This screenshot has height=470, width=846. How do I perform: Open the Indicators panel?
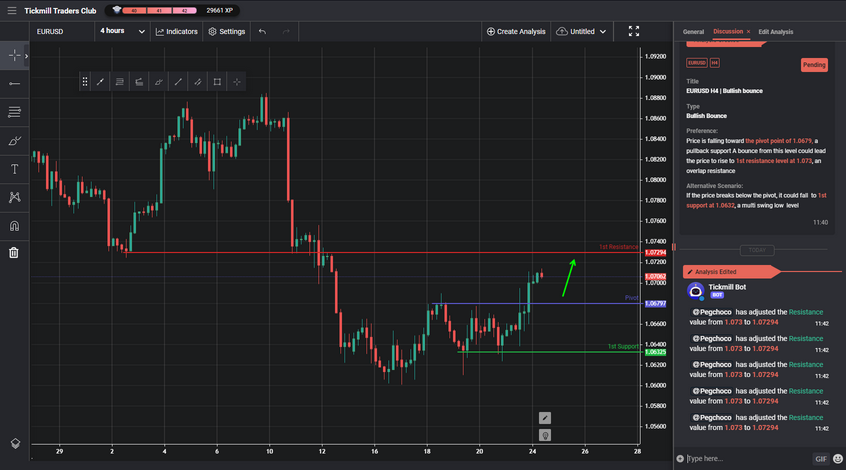176,31
